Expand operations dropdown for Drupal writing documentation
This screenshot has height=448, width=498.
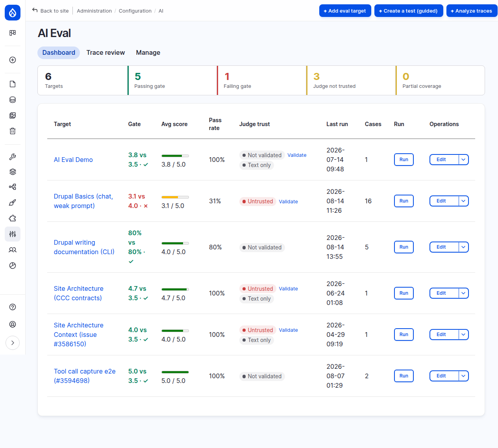pos(464,247)
